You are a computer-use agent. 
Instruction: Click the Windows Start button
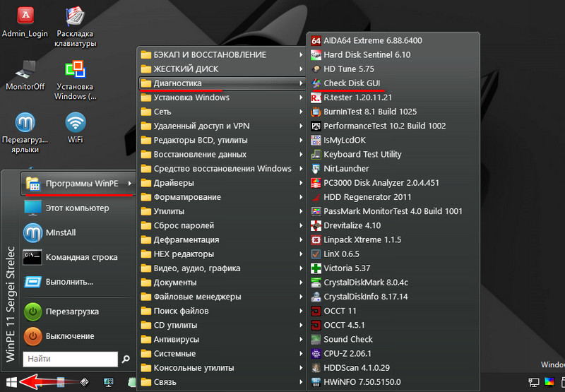(x=11, y=382)
